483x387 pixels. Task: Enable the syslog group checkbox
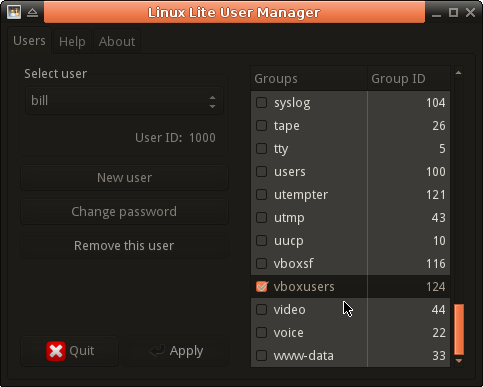click(261, 103)
